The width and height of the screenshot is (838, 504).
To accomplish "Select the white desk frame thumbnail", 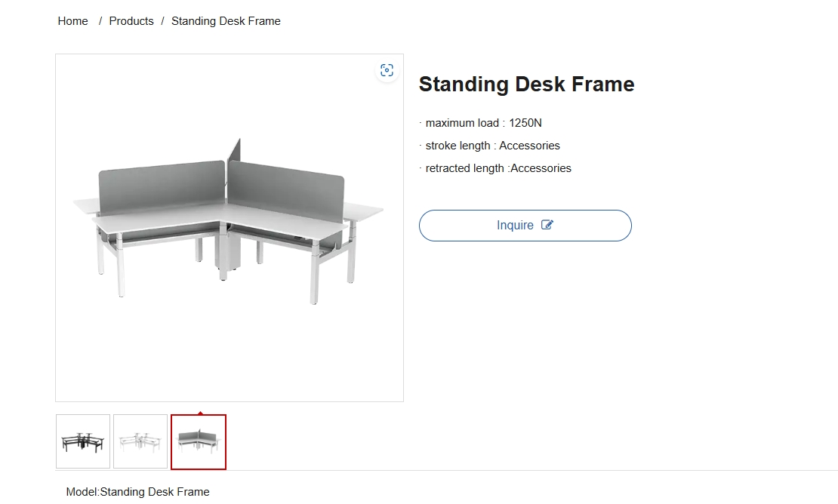I will 140,441.
